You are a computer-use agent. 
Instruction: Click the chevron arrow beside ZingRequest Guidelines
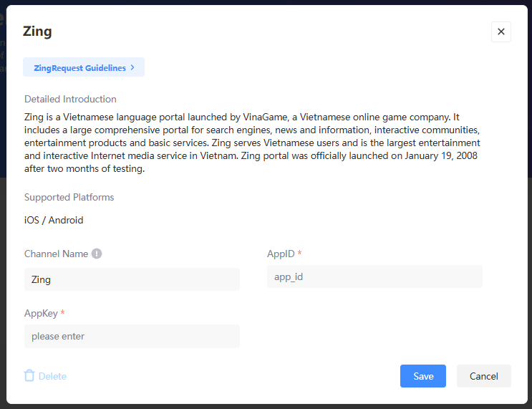[x=132, y=67]
